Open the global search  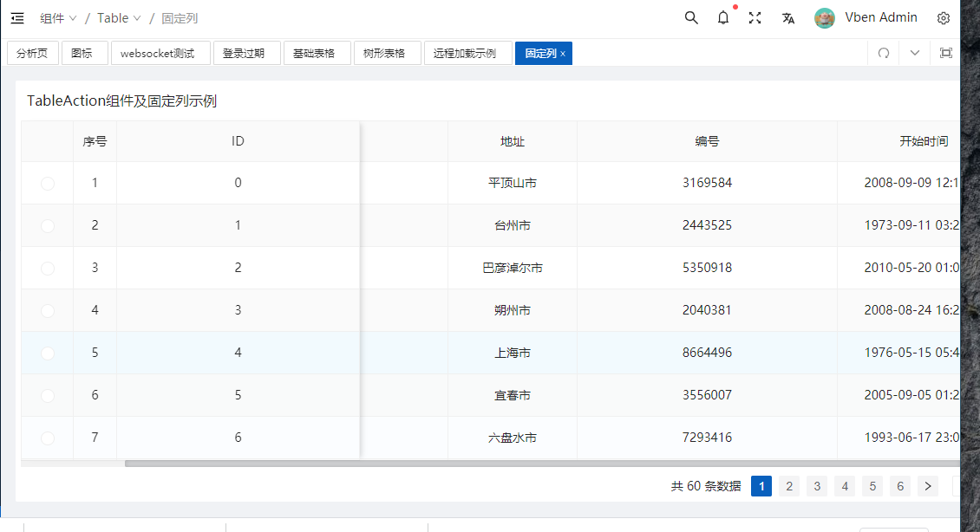point(690,17)
